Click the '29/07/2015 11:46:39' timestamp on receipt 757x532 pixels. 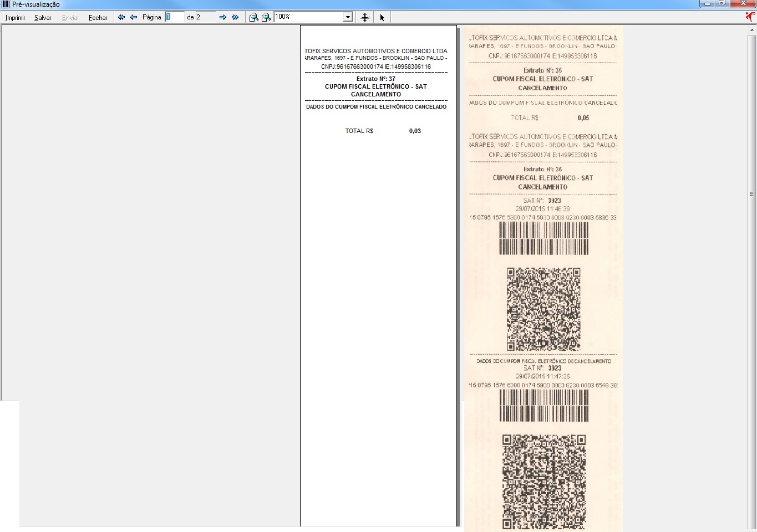pyautogui.click(x=542, y=209)
